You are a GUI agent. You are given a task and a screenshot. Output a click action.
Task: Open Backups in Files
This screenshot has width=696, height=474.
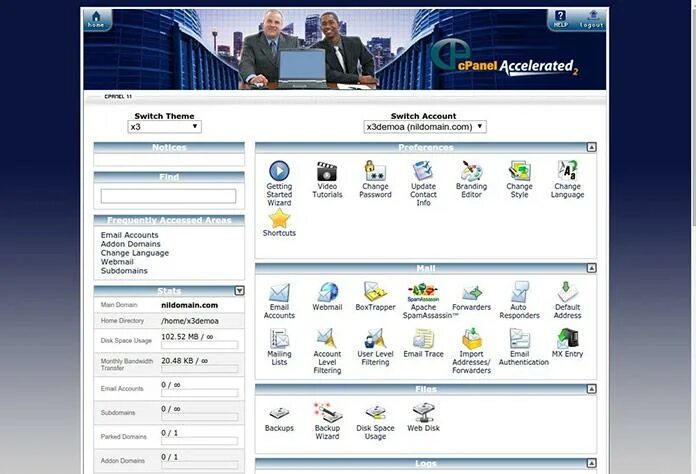(x=279, y=418)
